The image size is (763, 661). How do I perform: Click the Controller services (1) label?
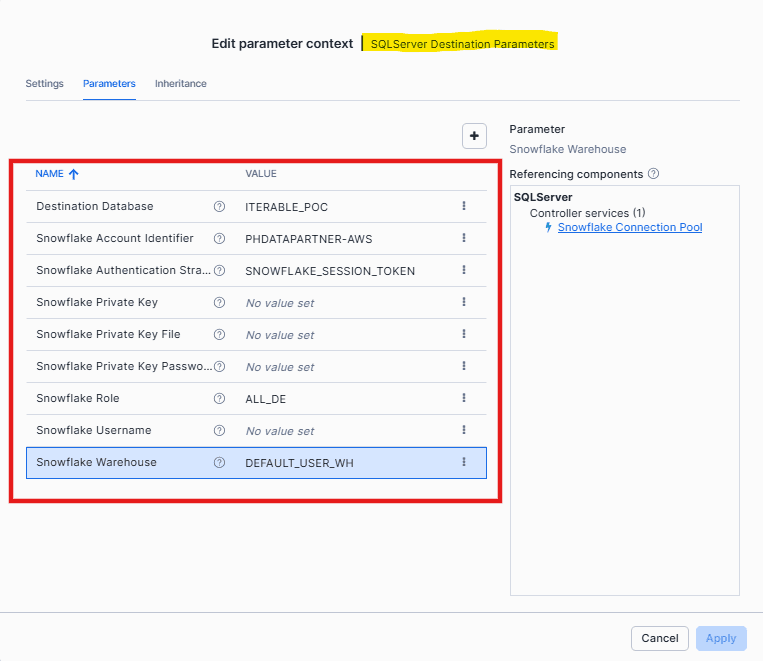click(587, 213)
